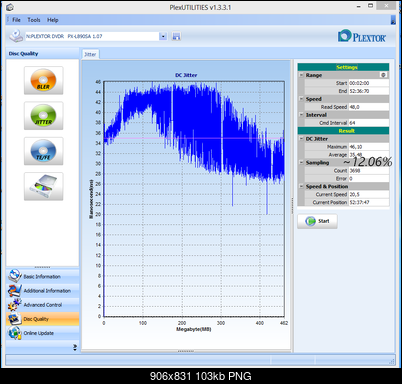Viewport: 402px width, 384px height.
Task: Click the app icon in title bar
Action: coord(10,7)
